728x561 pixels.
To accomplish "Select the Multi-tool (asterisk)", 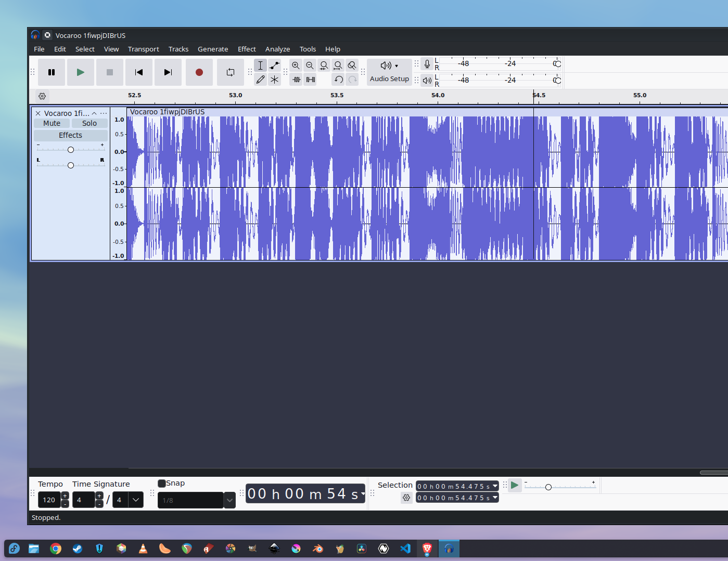I will pyautogui.click(x=275, y=80).
